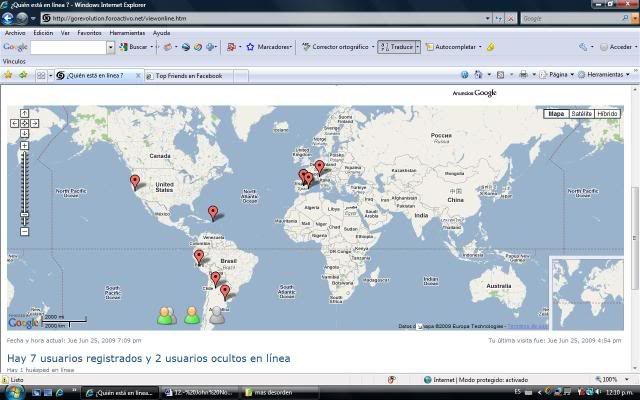Click the Autocompletar button
The width and height of the screenshot is (640, 400).
451,47
